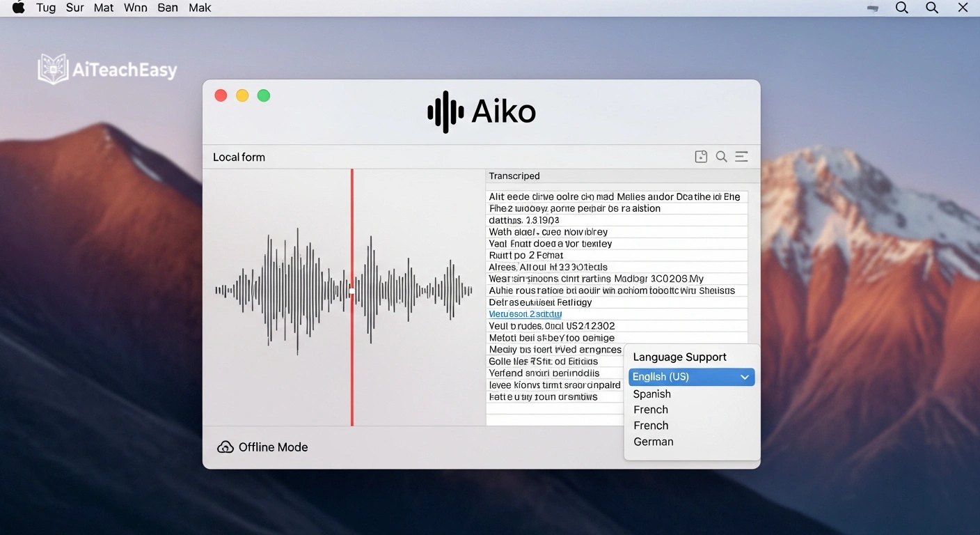Click the red playhead line in waveform
980x535 pixels.
click(x=352, y=297)
